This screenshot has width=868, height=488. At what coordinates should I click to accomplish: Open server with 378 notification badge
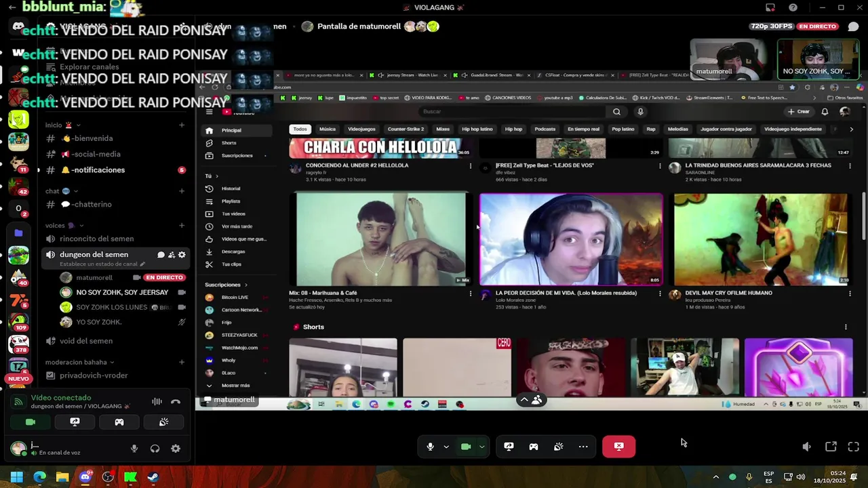click(18, 344)
